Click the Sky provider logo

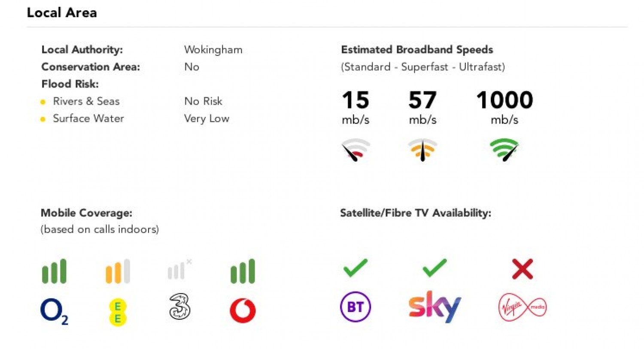434,307
